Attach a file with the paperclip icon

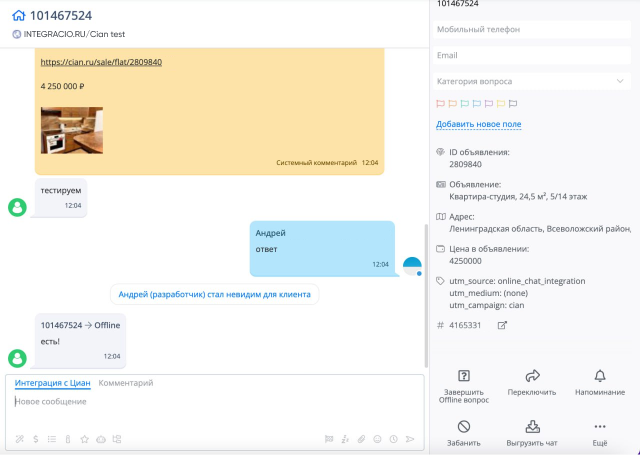(x=361, y=439)
